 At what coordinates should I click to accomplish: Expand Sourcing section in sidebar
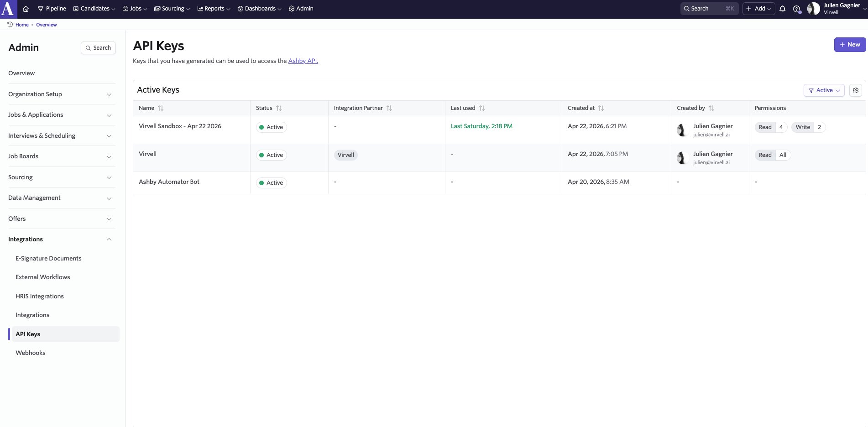[62, 177]
